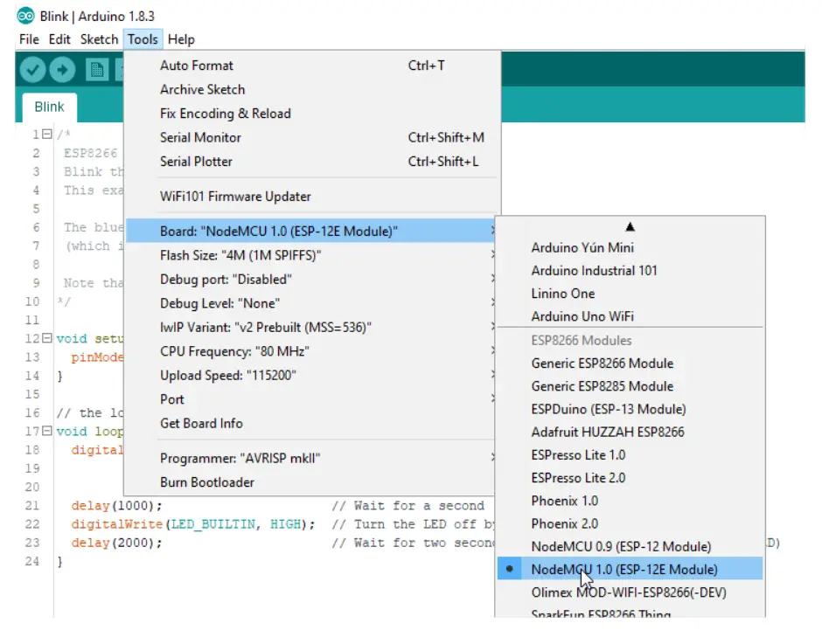Click the Verify checkmark toolbar icon

click(32, 70)
